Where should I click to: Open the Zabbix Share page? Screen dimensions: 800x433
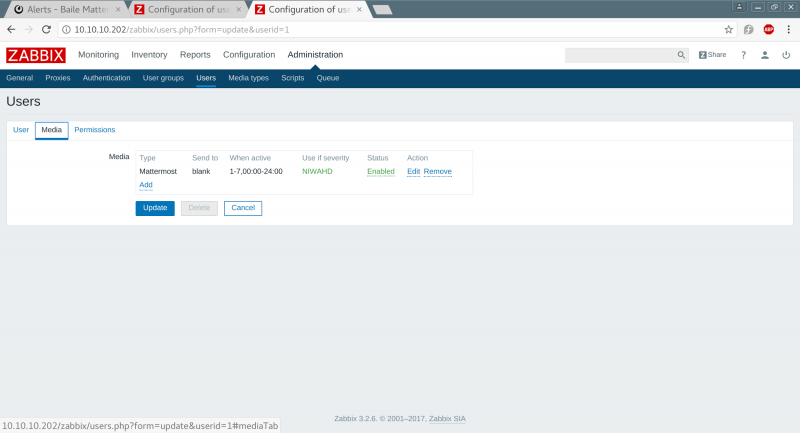[x=712, y=55]
